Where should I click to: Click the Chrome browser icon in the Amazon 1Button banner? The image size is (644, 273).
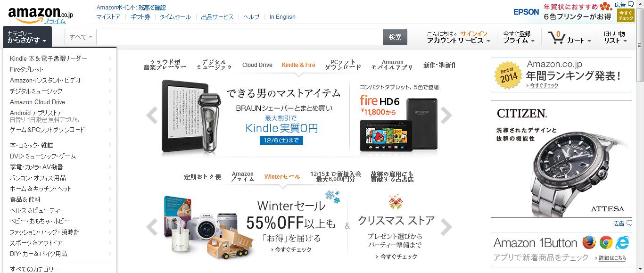(606, 242)
